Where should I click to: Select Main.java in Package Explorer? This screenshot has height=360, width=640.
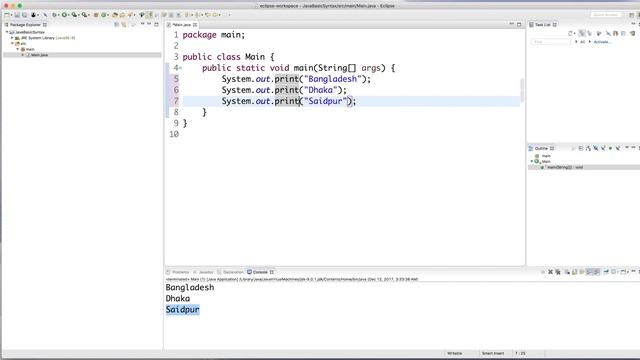point(40,55)
